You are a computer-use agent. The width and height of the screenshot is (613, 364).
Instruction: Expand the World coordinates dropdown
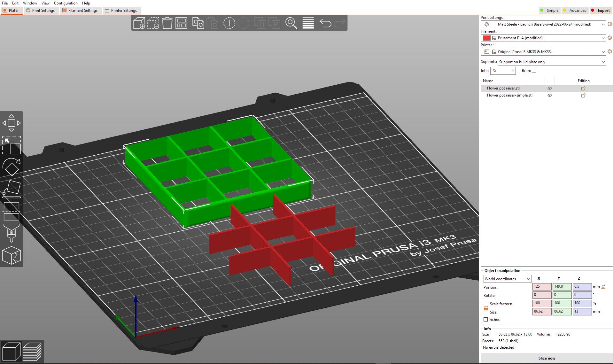507,279
